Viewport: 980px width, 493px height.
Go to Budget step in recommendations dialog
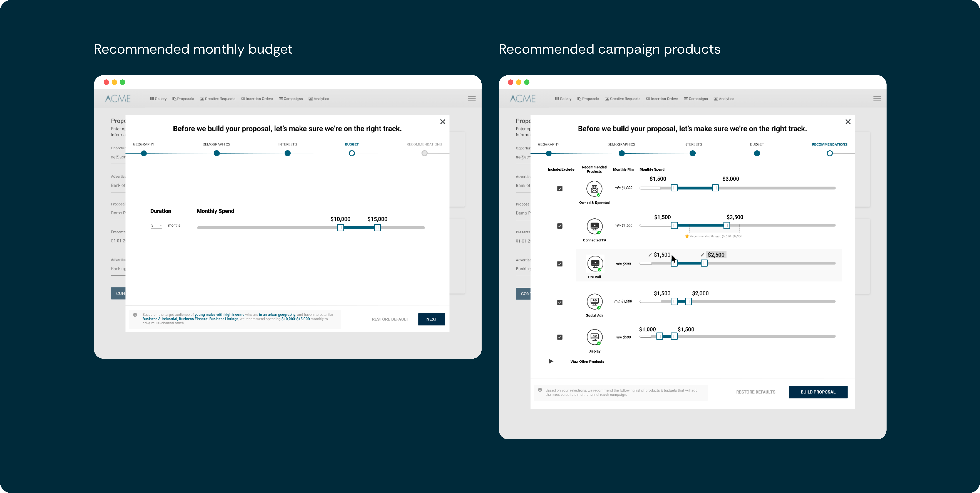click(x=757, y=153)
